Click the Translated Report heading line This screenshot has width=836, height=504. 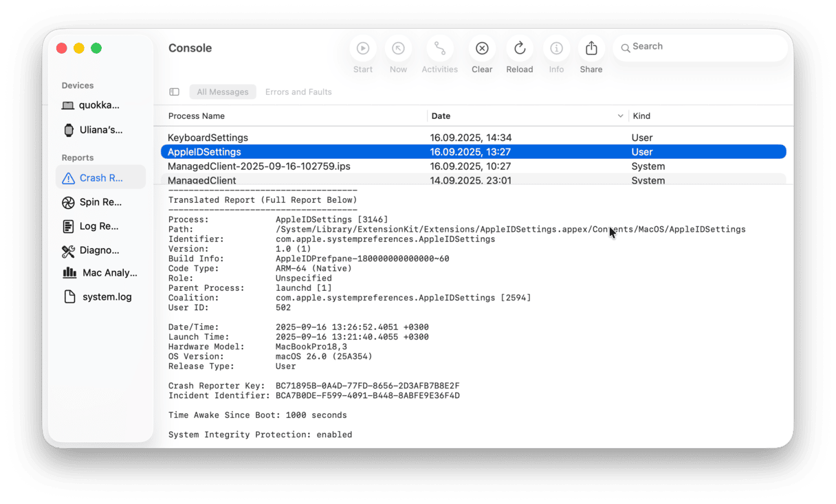pos(263,200)
